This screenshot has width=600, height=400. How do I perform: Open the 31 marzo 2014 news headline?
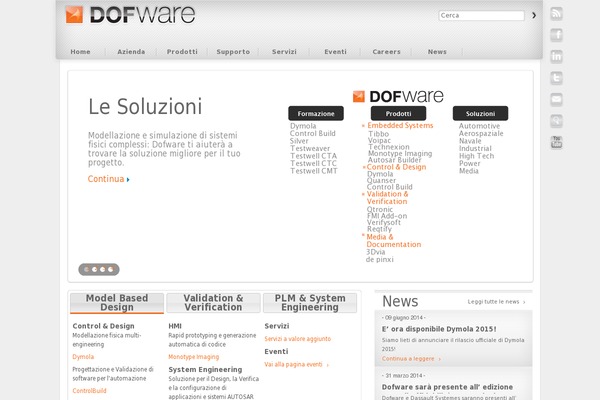[x=447, y=387]
